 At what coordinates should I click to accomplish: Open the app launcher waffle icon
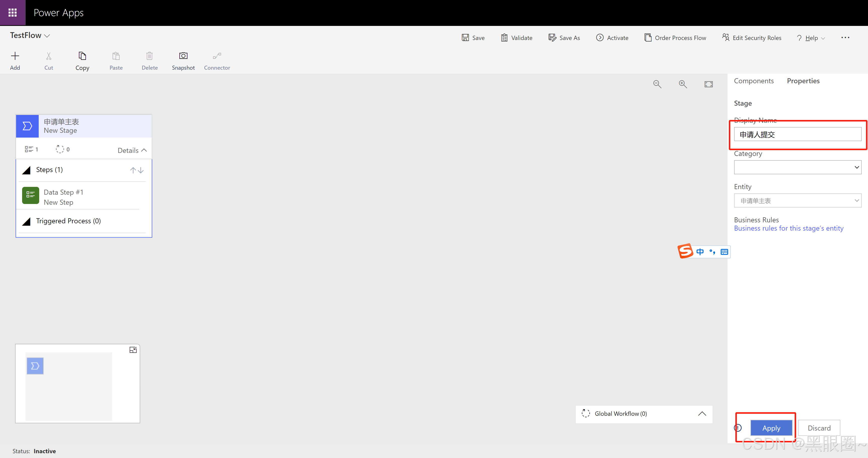13,13
